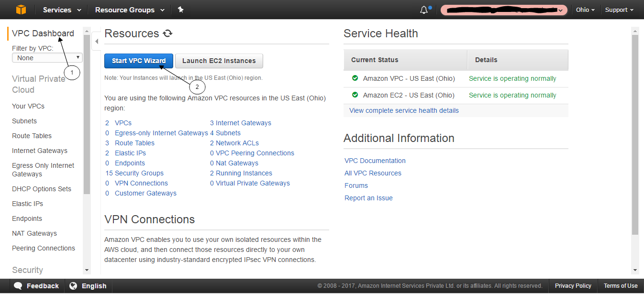Open the Support dropdown menu
The image size is (644, 294).
tap(619, 10)
